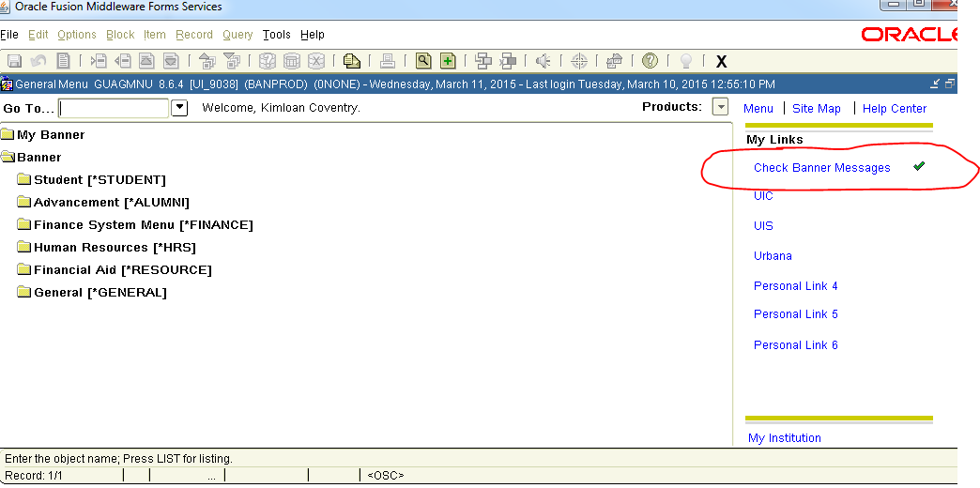Open the Options menu
The height and width of the screenshot is (488, 980).
pos(77,35)
